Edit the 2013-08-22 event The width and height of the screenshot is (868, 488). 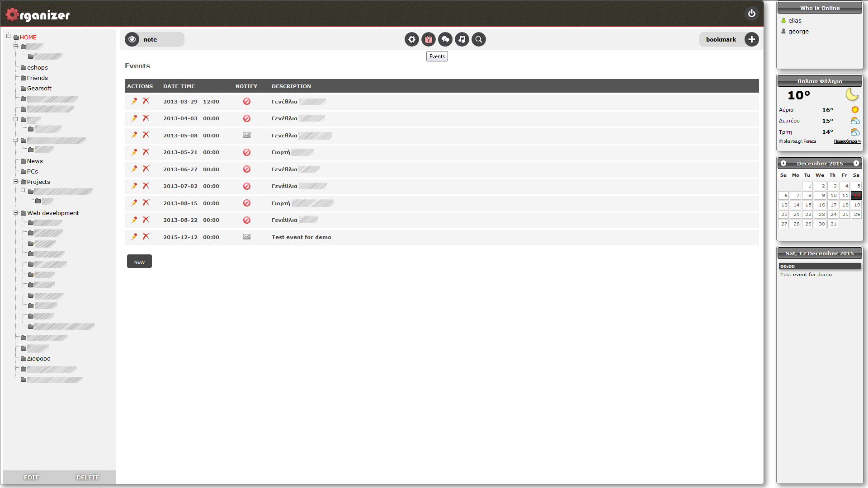[134, 220]
